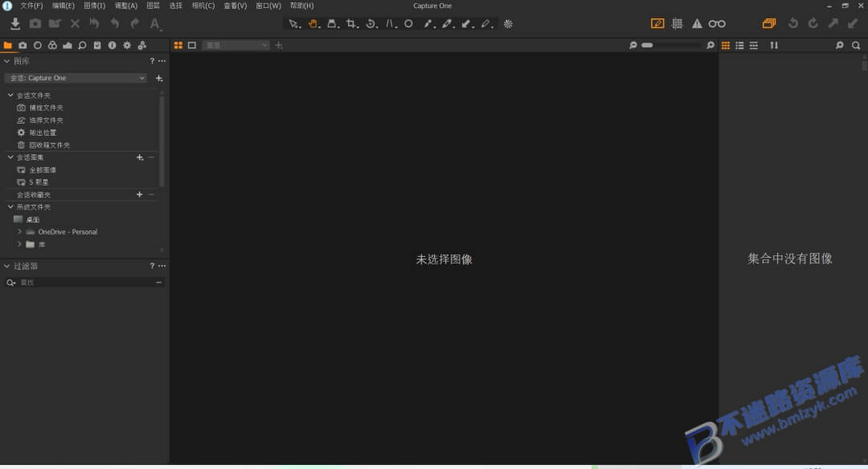Open the 窗口(W) menu
This screenshot has width=868, height=469.
point(268,6)
